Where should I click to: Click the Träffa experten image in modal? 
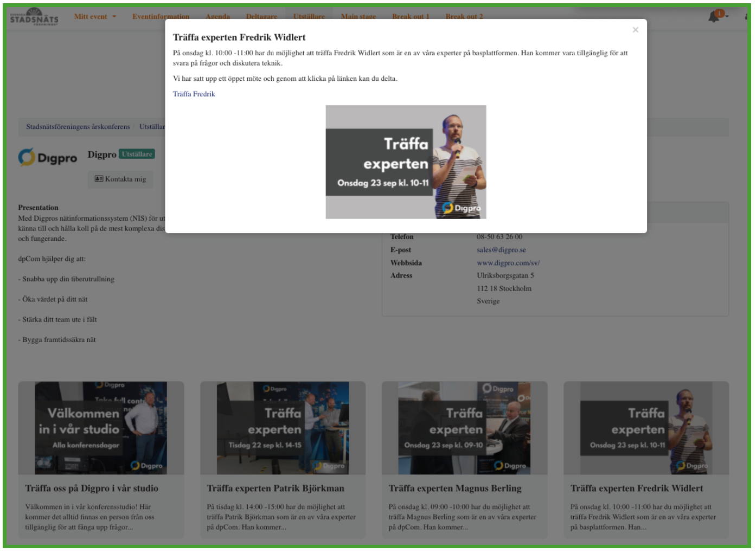[406, 162]
